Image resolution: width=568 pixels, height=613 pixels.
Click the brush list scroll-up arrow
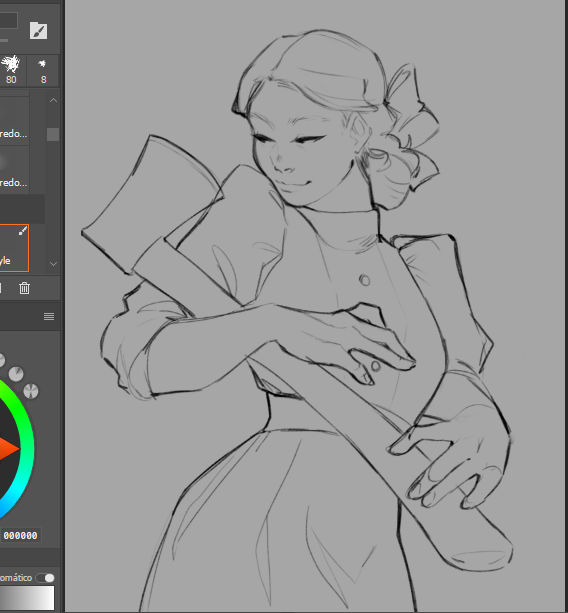pyautogui.click(x=54, y=100)
